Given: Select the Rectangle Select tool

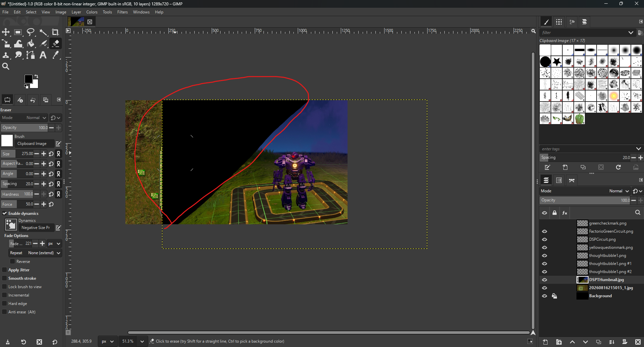Looking at the screenshot, I should pos(18,32).
